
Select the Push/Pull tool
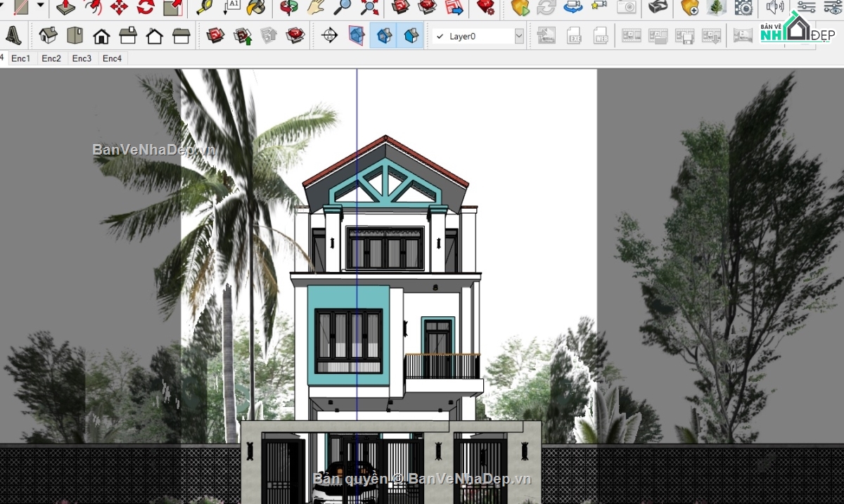pos(65,8)
